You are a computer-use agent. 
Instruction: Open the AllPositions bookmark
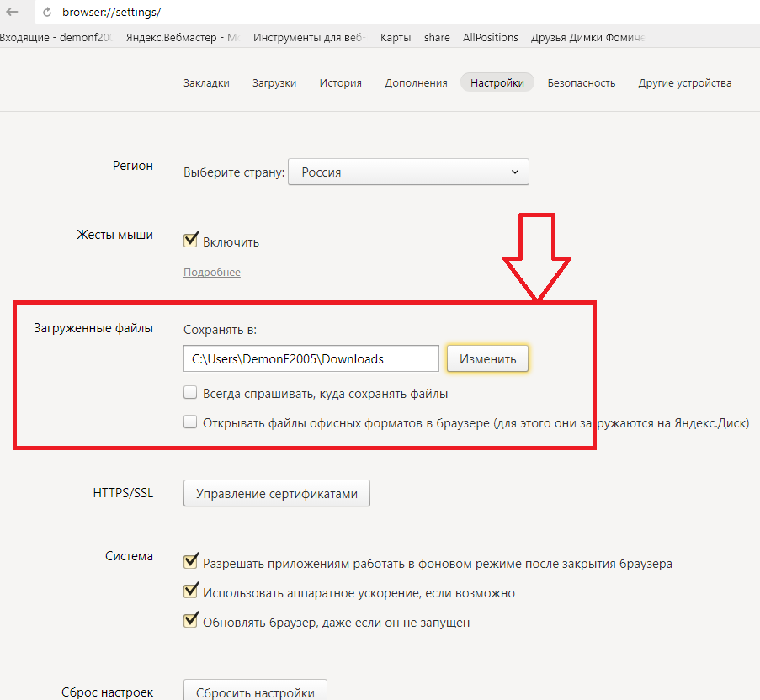(492, 38)
